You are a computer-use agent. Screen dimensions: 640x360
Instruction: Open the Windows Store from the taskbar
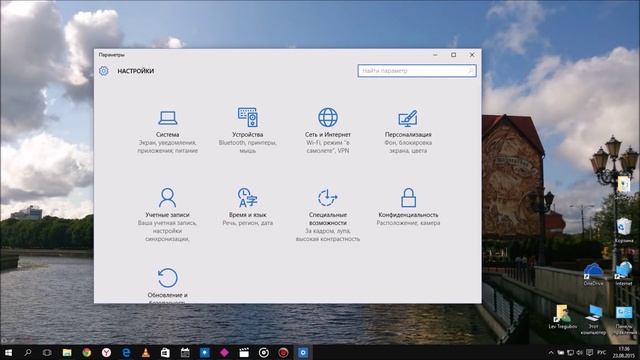click(x=165, y=352)
